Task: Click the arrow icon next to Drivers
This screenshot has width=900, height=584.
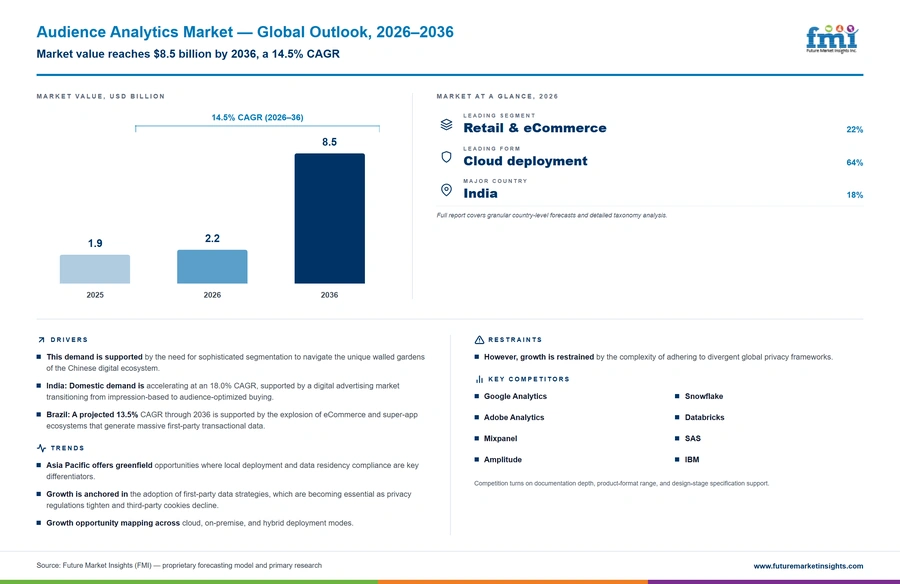Action: click(41, 340)
